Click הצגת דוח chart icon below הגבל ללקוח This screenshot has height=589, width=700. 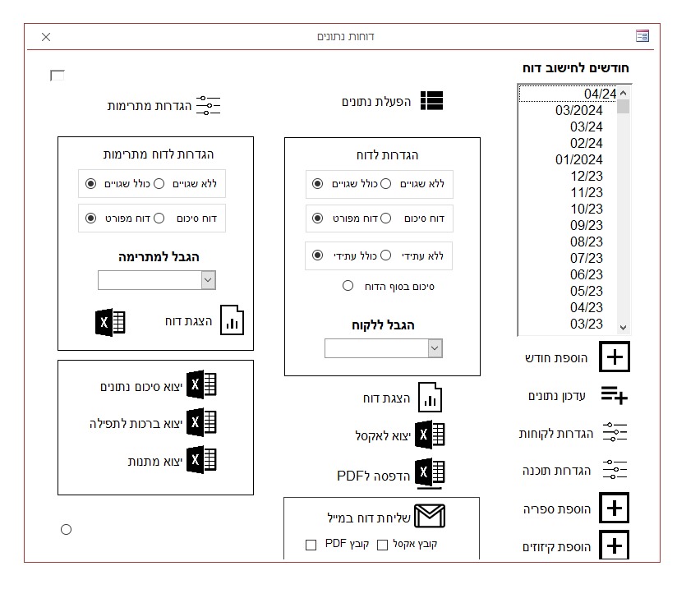(430, 397)
